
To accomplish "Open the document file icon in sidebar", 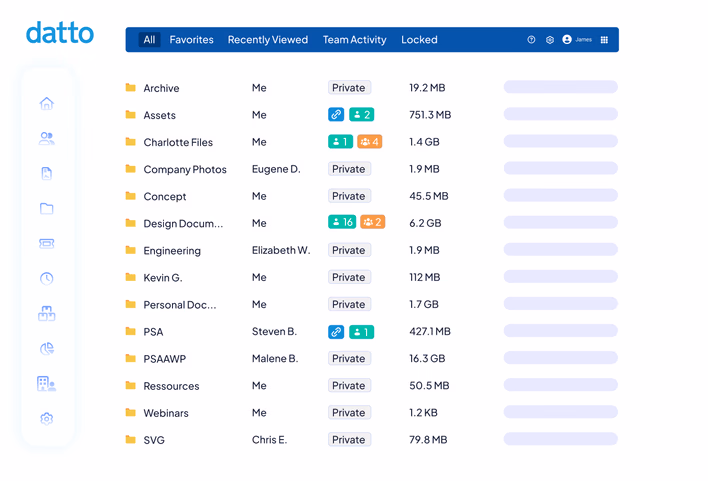I will pos(47,173).
